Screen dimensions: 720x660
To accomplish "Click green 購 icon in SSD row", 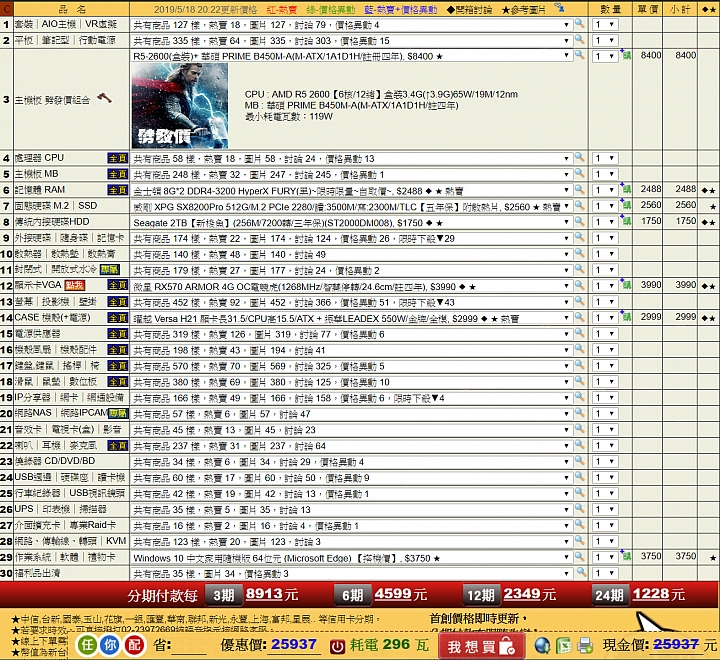I will [625, 205].
